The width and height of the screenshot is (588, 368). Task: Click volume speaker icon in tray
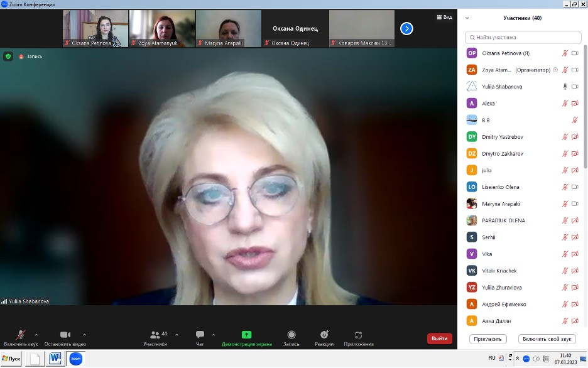[x=536, y=359]
